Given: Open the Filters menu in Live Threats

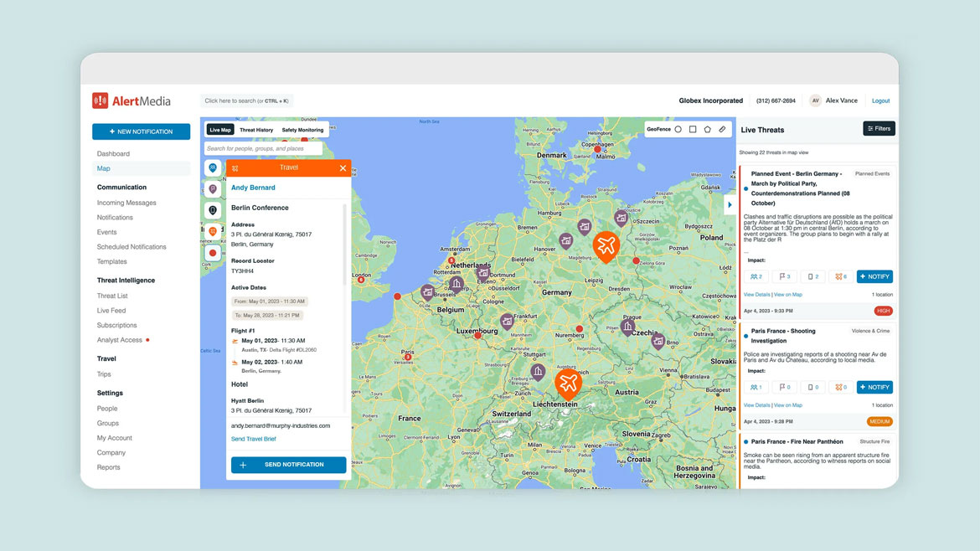Looking at the screenshot, I should (879, 129).
